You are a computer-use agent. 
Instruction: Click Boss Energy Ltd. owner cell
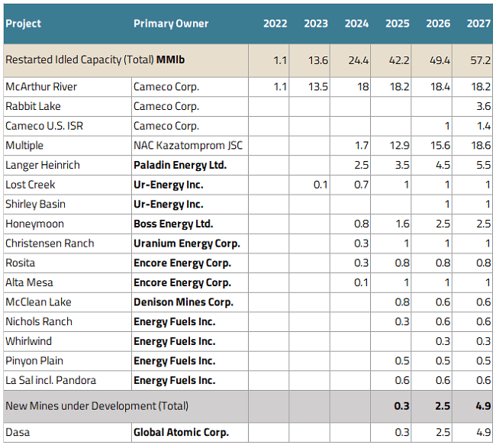190,224
